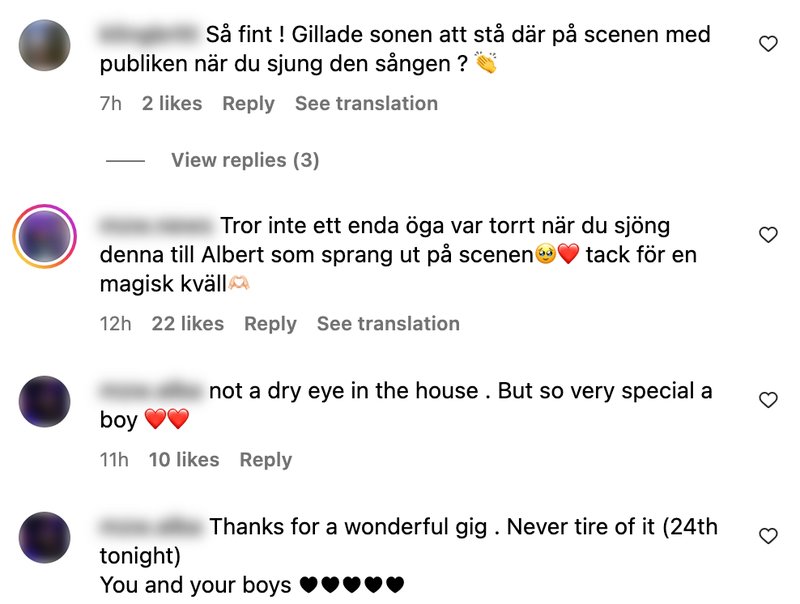Open blurred username on 'Thanks for a wonderful gig'
Viewport: 800px width, 604px height.
tap(151, 526)
